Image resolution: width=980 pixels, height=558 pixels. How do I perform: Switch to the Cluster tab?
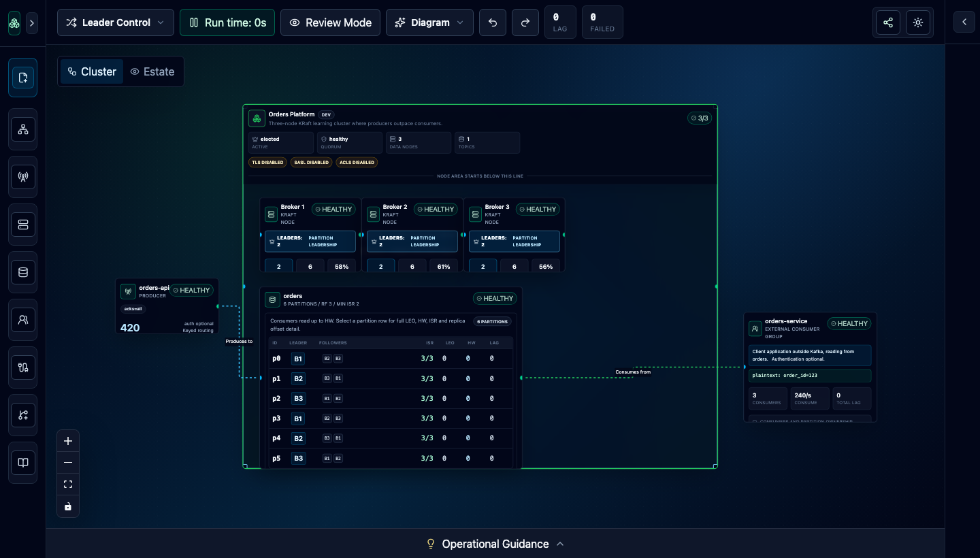(x=92, y=71)
